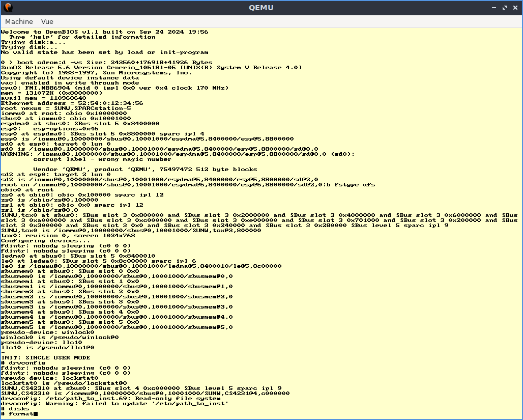Viewport: 523px width, 420px height.
Task: Maximize the QEMU window
Action: 505,8
